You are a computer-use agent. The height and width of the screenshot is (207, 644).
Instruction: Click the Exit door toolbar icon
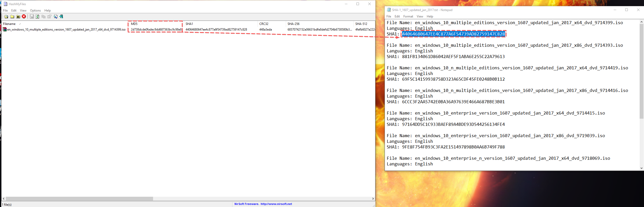tap(61, 17)
